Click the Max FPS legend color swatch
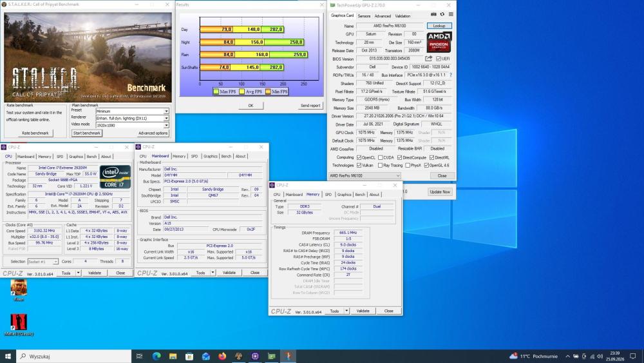 [x=216, y=92]
